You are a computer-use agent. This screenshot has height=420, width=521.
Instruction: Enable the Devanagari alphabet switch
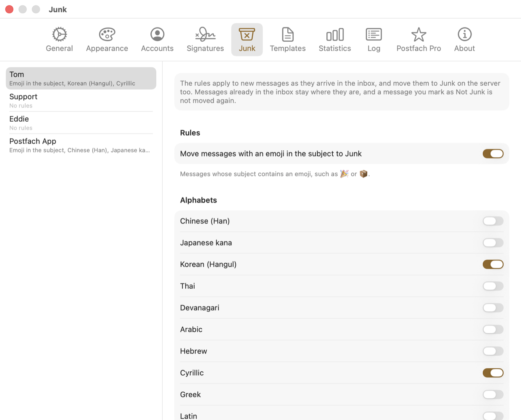point(493,308)
